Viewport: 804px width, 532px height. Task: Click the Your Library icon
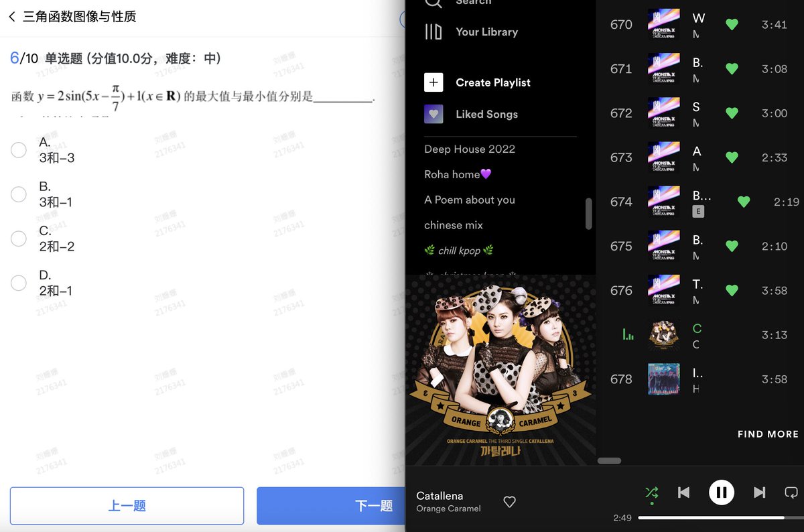(433, 31)
